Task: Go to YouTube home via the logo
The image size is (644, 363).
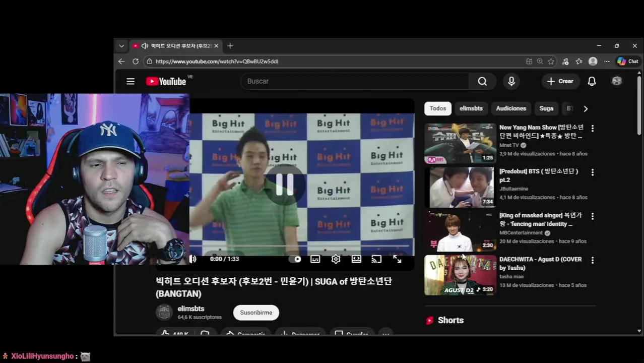Action: click(166, 81)
